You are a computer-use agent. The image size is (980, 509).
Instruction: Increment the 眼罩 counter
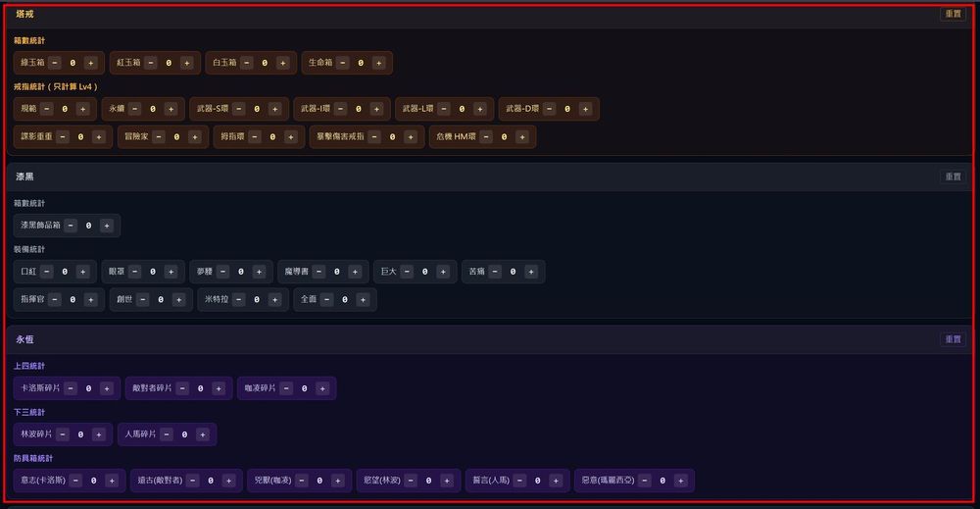tap(171, 272)
